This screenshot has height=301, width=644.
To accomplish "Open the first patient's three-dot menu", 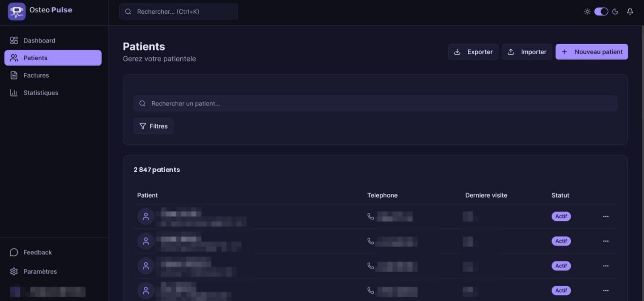I will 606,217.
